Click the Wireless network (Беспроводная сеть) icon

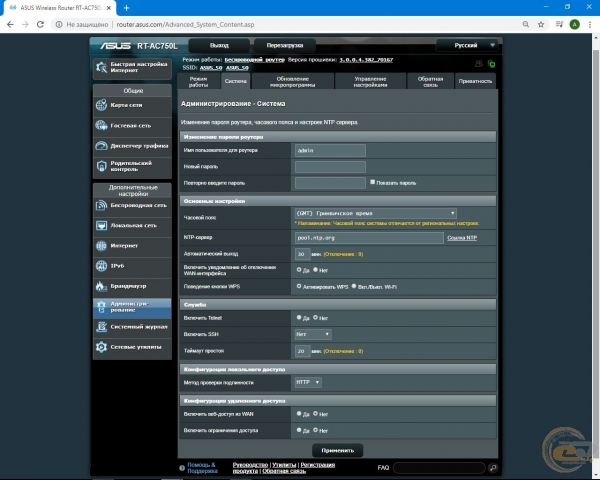tap(103, 205)
